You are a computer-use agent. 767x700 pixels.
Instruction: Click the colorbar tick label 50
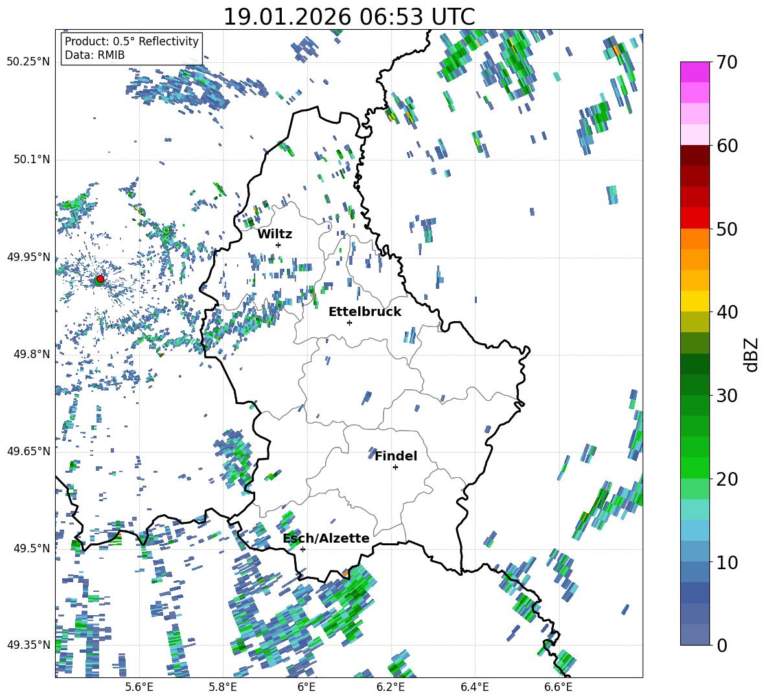click(727, 229)
